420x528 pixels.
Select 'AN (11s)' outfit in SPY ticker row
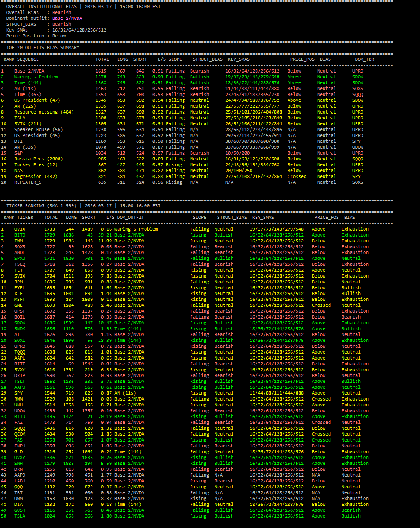[x=125, y=393]
